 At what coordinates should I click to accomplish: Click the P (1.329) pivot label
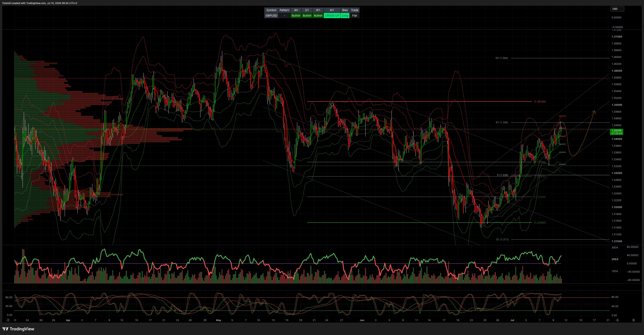click(x=502, y=175)
